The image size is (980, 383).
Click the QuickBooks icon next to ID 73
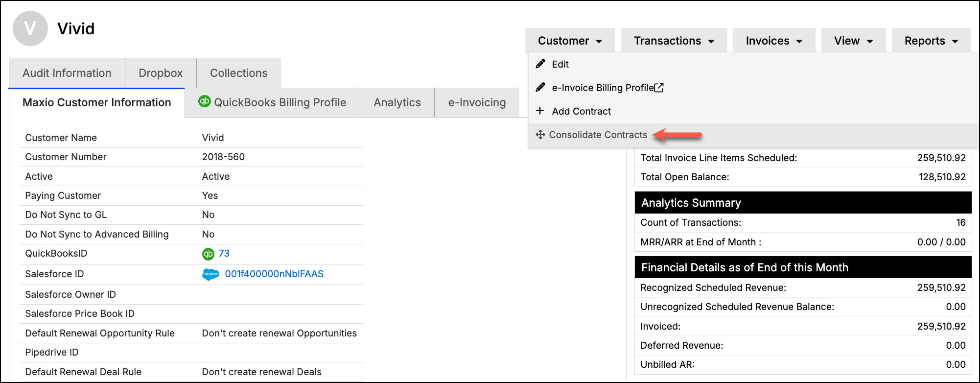209,254
